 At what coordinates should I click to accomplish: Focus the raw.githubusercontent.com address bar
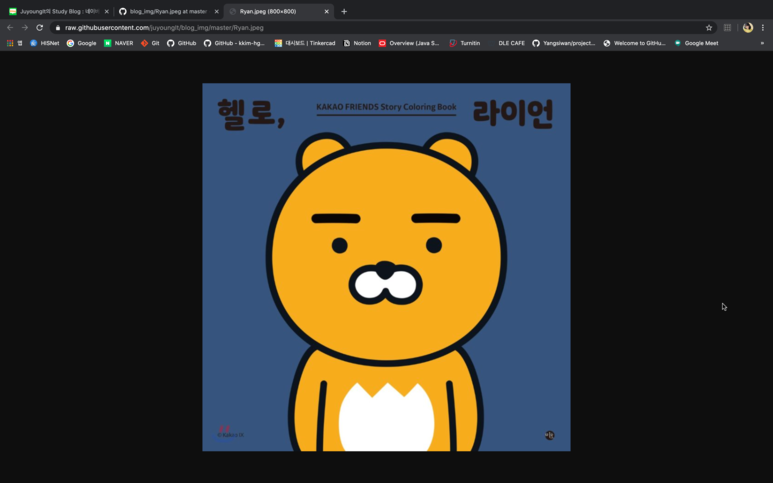pos(380,28)
